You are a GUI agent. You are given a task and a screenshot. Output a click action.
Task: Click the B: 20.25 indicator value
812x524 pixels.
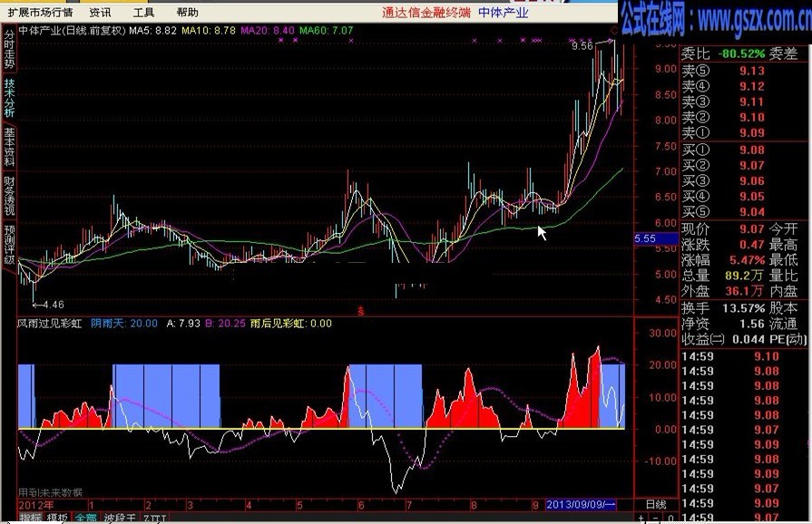click(225, 324)
